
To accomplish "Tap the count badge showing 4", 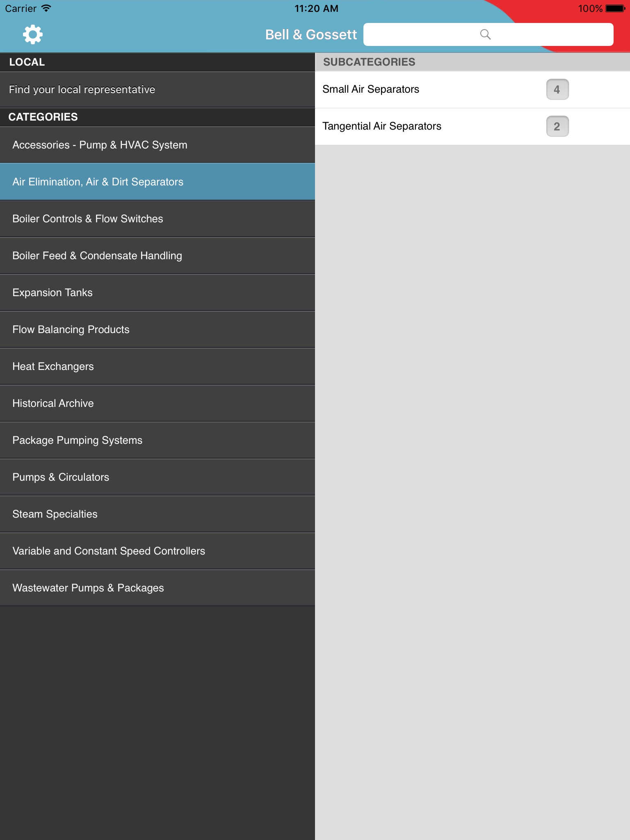I will click(x=557, y=89).
